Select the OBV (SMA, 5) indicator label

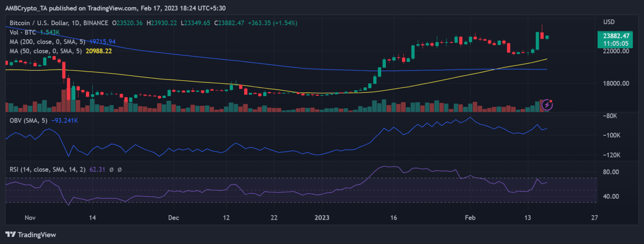tap(29, 121)
